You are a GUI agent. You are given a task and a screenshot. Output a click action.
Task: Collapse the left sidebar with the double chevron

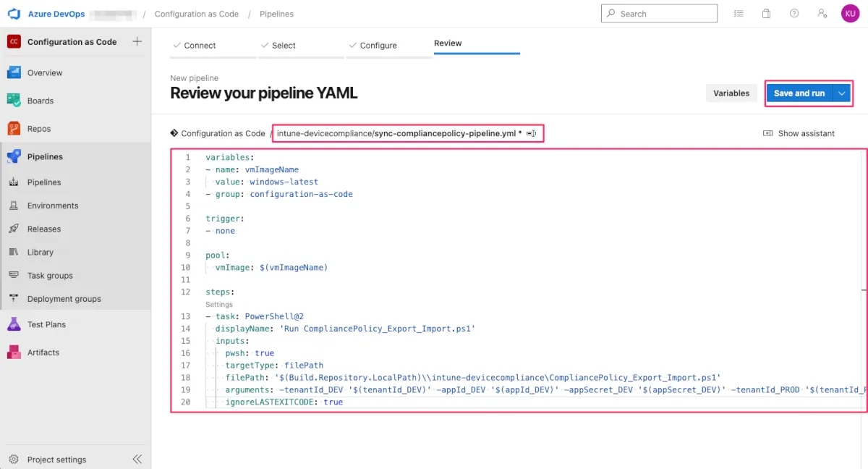tap(137, 460)
